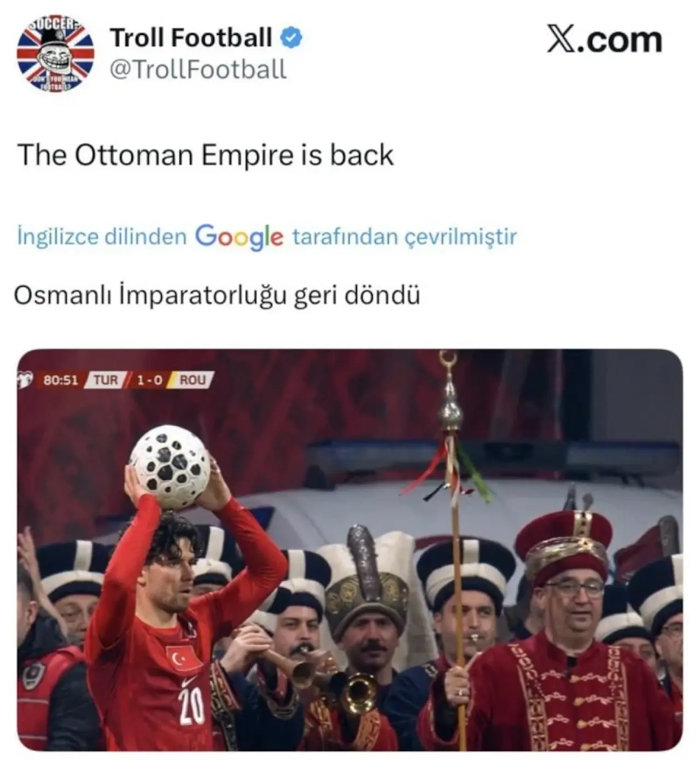Screen dimensions: 700x760
Task: Click the football held overhead
Action: tap(170, 467)
